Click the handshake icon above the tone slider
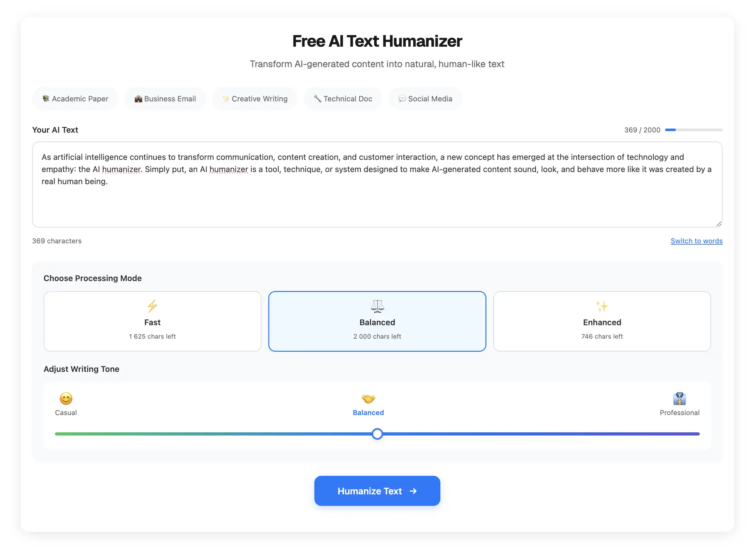This screenshot has height=550, width=756. (368, 399)
